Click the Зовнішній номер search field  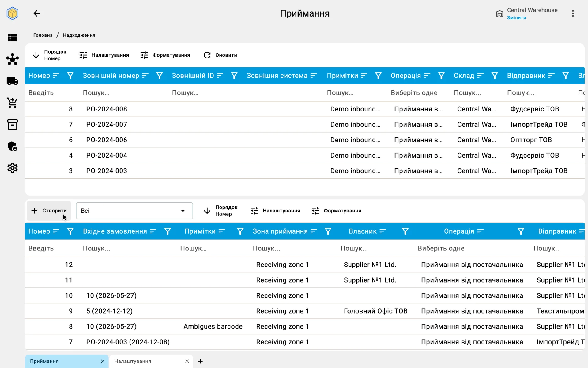tap(124, 93)
